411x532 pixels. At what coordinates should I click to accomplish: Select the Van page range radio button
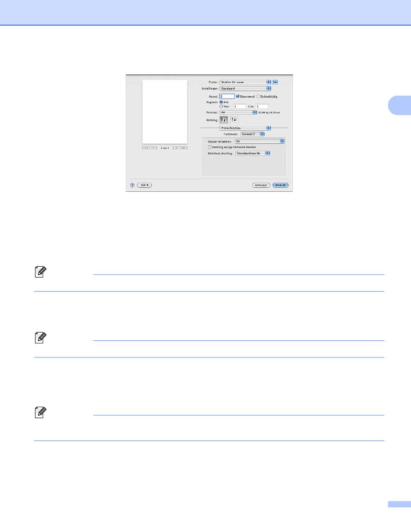(x=221, y=106)
